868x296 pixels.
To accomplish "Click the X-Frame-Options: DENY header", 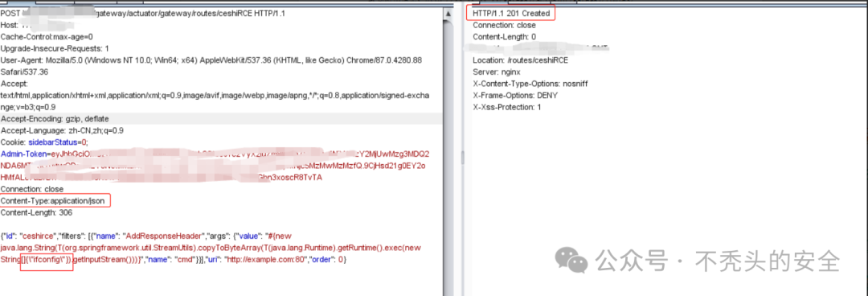I will point(515,96).
